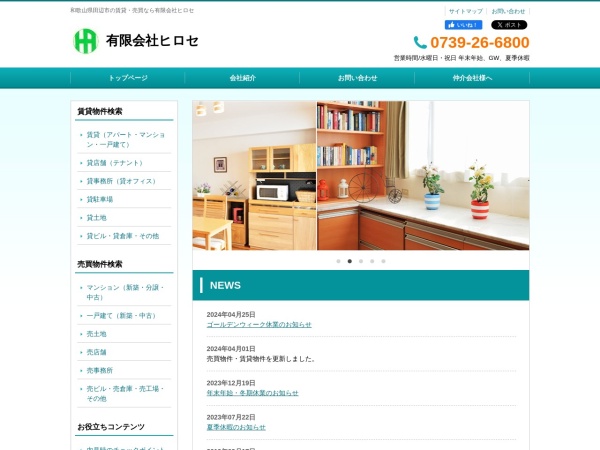Open the サイトマップ link
This screenshot has width=600, height=450.
465,11
